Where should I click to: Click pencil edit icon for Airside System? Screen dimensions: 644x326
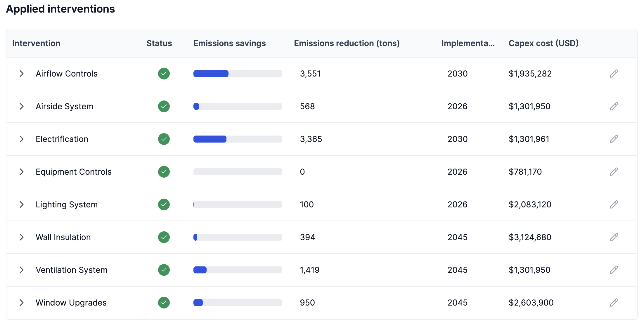click(x=614, y=106)
